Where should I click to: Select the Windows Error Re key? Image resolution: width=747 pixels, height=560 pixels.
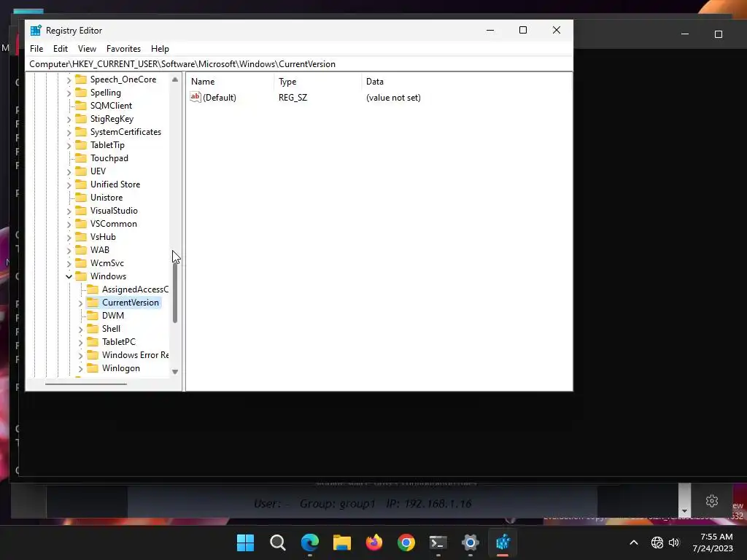click(x=135, y=355)
